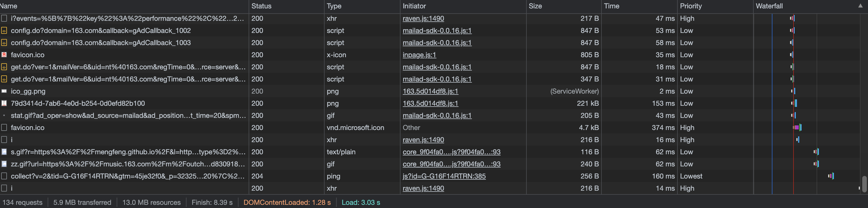Click the 'Other' initiator cell
This screenshot has width=868, height=208.
tap(411, 127)
